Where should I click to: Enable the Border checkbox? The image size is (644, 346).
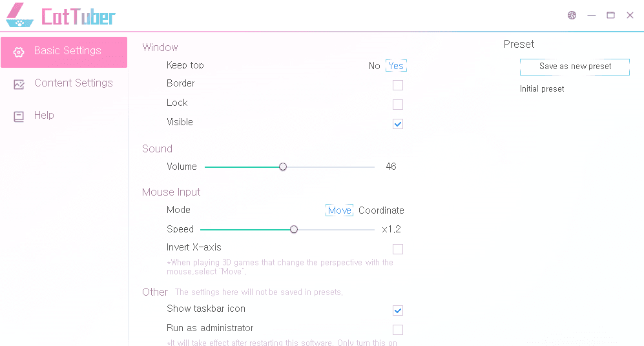[398, 85]
